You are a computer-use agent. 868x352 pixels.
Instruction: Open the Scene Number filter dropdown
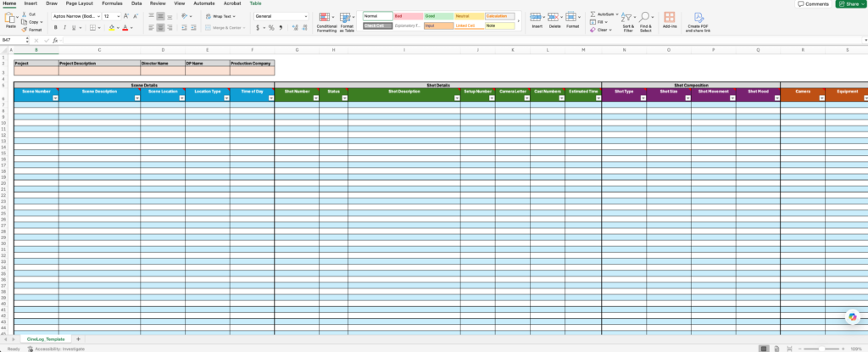tap(55, 98)
